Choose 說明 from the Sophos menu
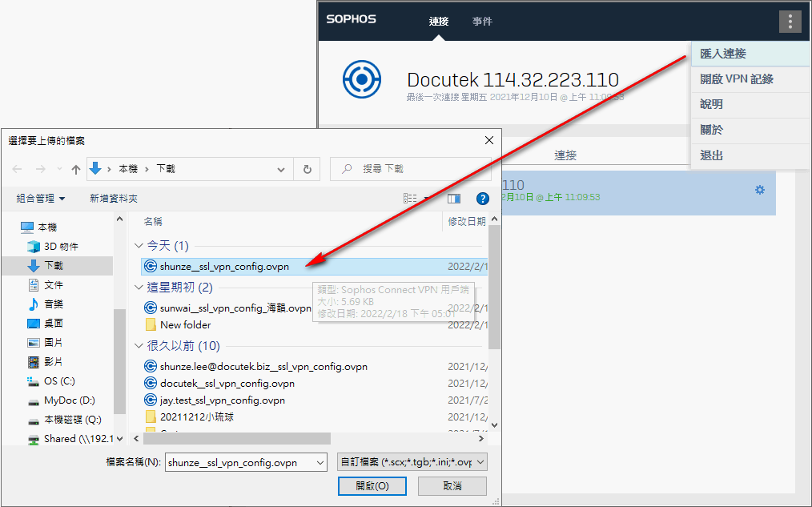Screen dimensions: 812x507 click(750, 104)
